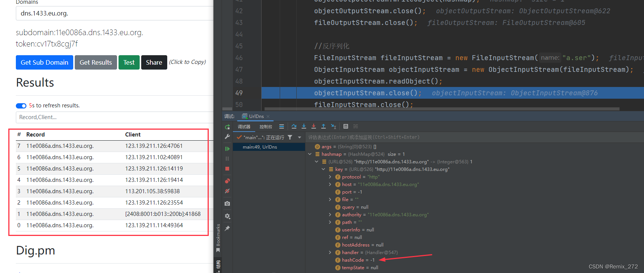Open the debug panel gear settings
The width and height of the screenshot is (644, 273).
click(x=227, y=216)
